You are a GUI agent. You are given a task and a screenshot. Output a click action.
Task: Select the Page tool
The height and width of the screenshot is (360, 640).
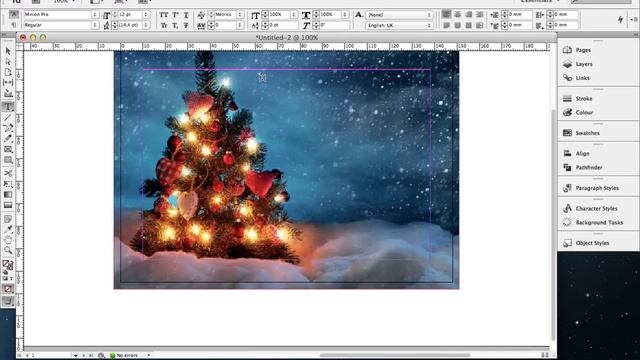pyautogui.click(x=8, y=72)
